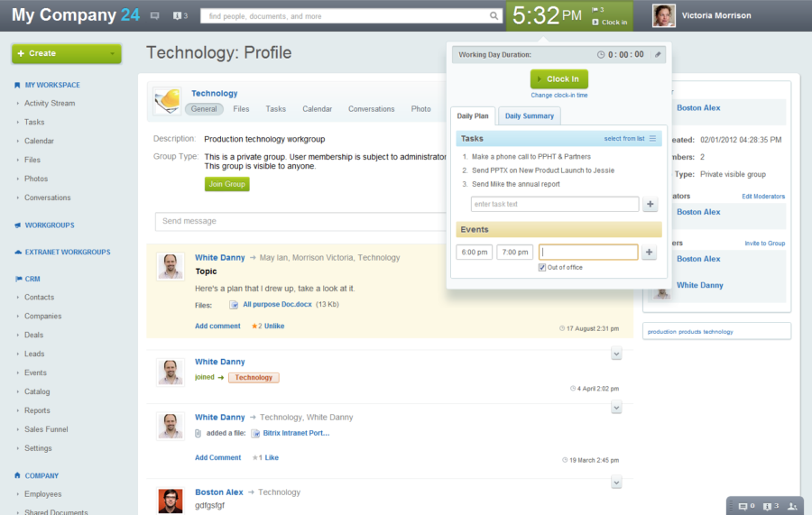Expand options arrow on White Danny joined post
The height and width of the screenshot is (515, 812).
(616, 354)
